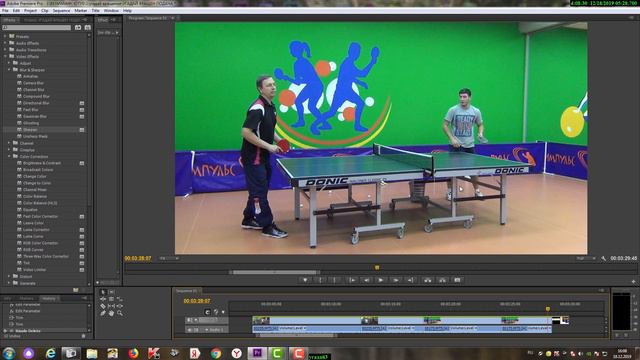640x360 pixels.
Task: Select Ripple Delete history state
Action: (x=28, y=331)
